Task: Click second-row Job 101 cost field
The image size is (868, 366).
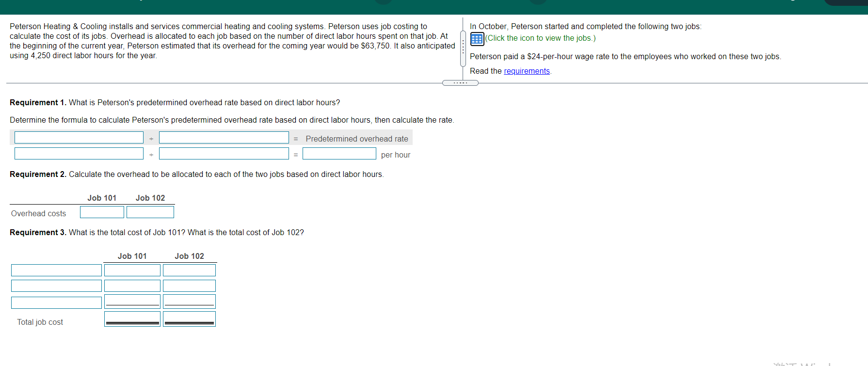Action: pos(132,286)
